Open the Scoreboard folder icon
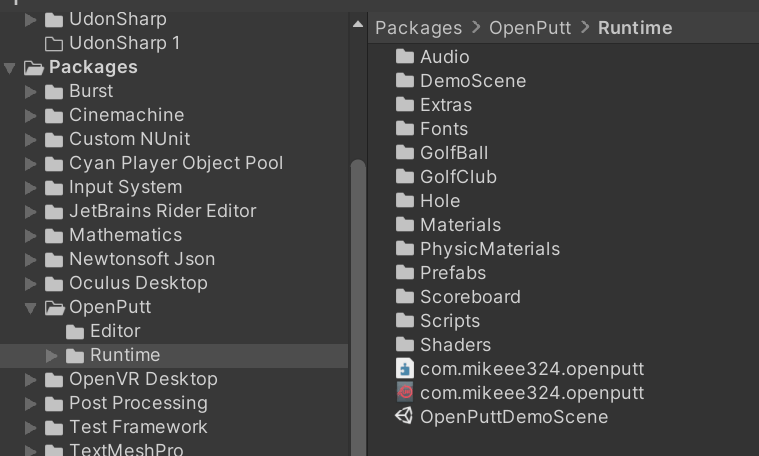 [405, 297]
